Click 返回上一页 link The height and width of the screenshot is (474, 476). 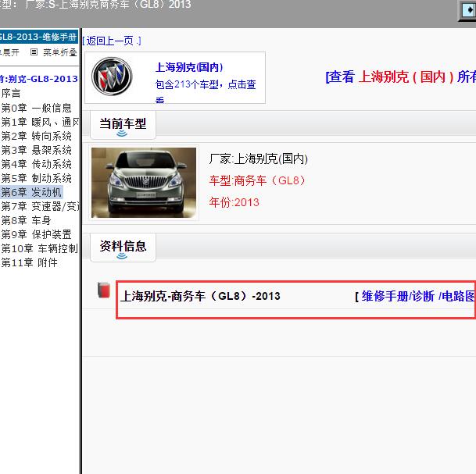point(112,41)
